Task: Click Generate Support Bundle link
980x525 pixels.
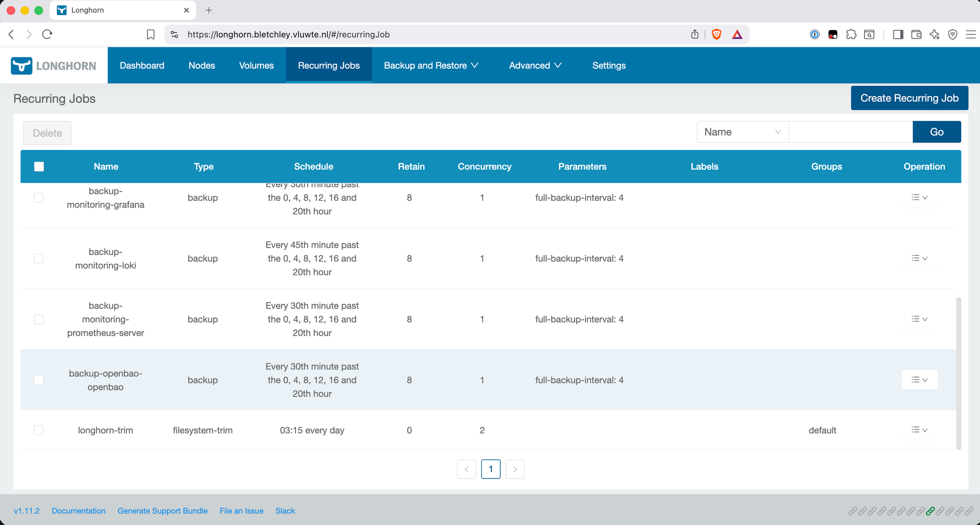Action: tap(163, 511)
